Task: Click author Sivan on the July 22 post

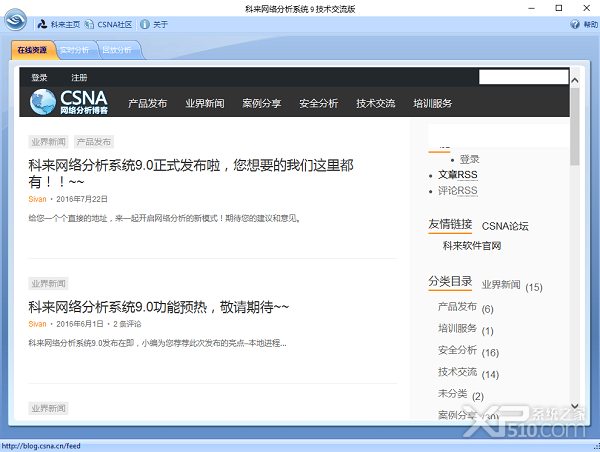Action: tap(37, 199)
